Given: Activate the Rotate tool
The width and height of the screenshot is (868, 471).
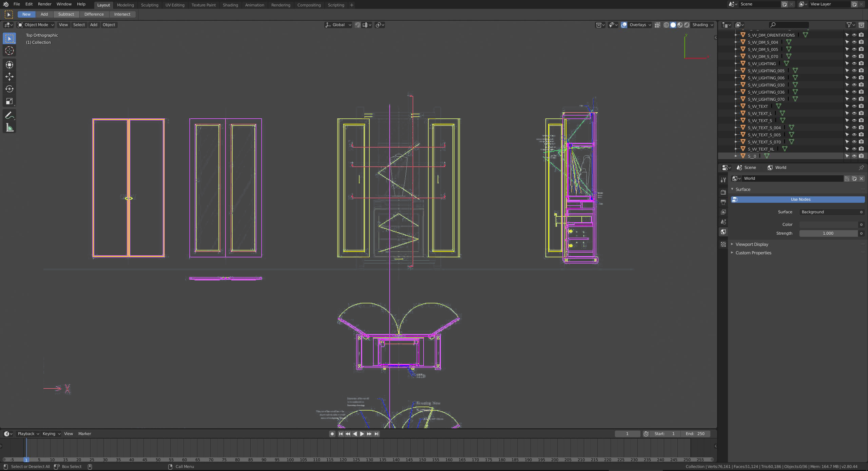Looking at the screenshot, I should [x=9, y=89].
